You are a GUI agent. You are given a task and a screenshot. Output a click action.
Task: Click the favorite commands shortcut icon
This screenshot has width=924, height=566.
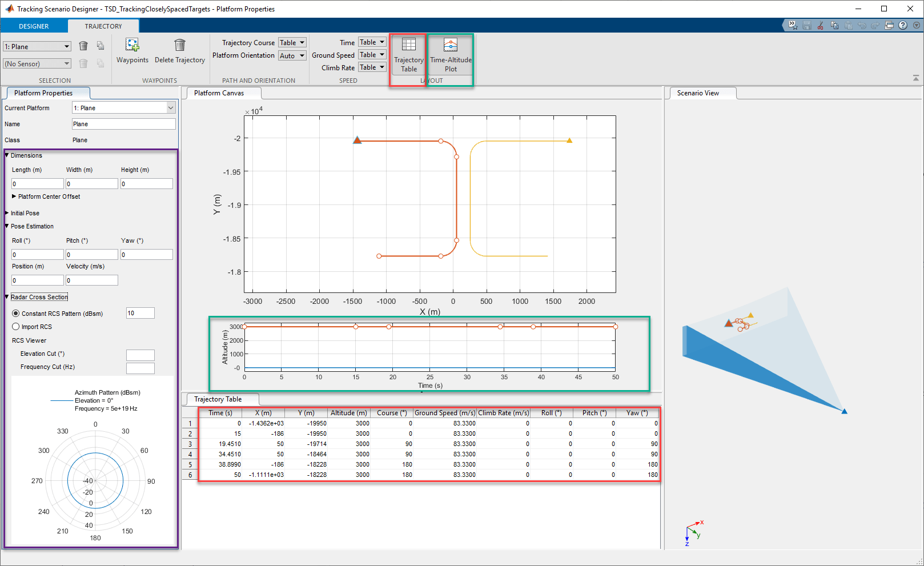[793, 25]
